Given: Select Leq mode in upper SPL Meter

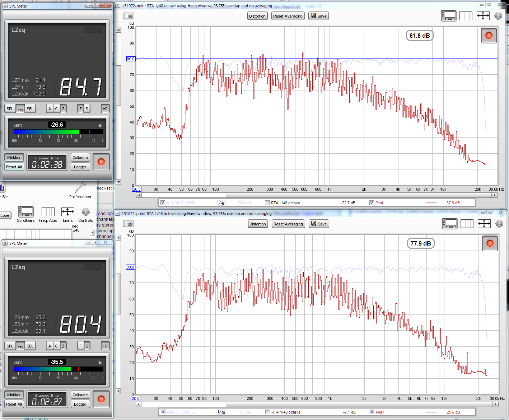Looking at the screenshot, I should click(20, 109).
